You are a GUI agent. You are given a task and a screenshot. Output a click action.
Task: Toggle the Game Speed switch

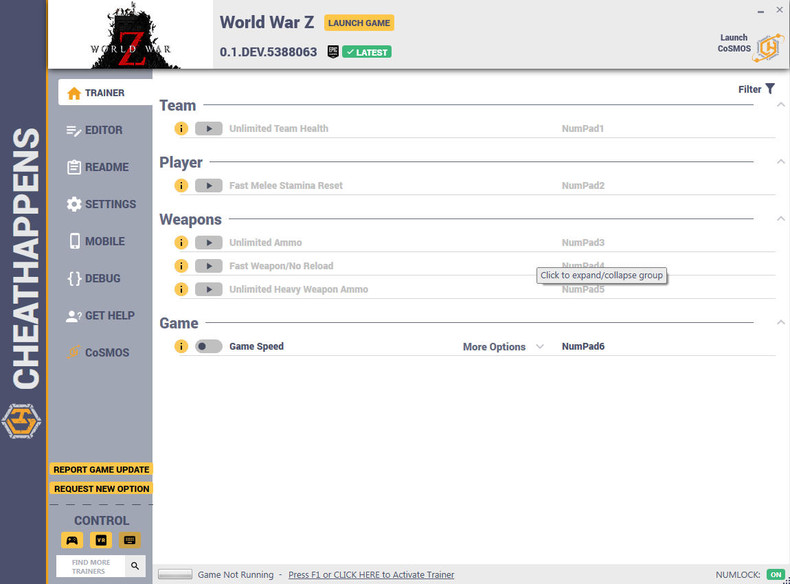click(x=209, y=346)
